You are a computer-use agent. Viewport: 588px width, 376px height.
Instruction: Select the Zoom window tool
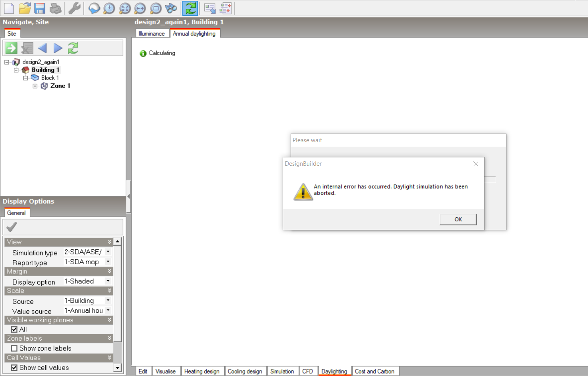[155, 8]
